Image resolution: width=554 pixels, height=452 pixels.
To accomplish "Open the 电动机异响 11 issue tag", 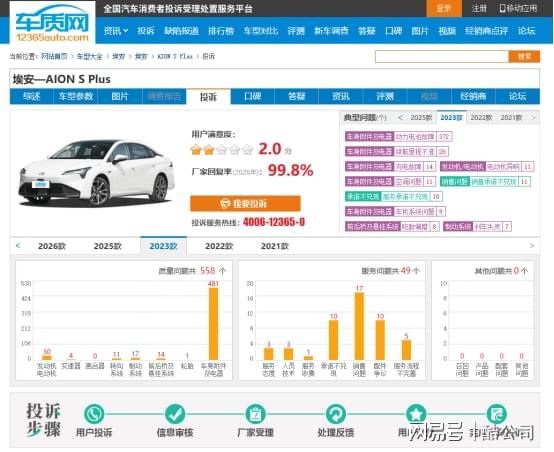I will (x=487, y=166).
